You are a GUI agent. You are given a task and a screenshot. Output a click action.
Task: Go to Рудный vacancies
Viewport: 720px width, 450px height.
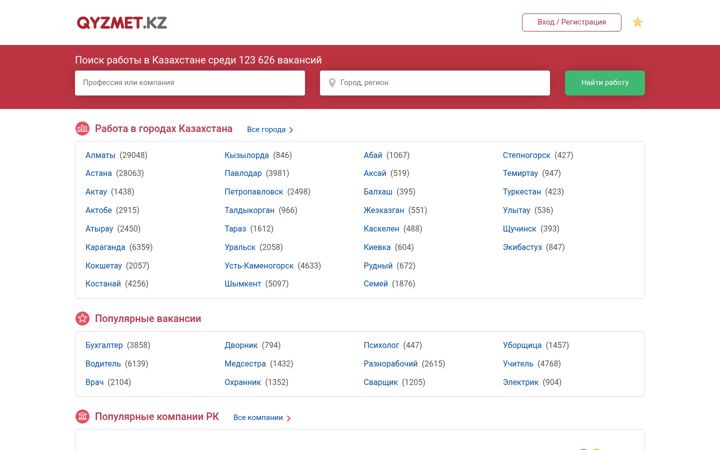[378, 265]
